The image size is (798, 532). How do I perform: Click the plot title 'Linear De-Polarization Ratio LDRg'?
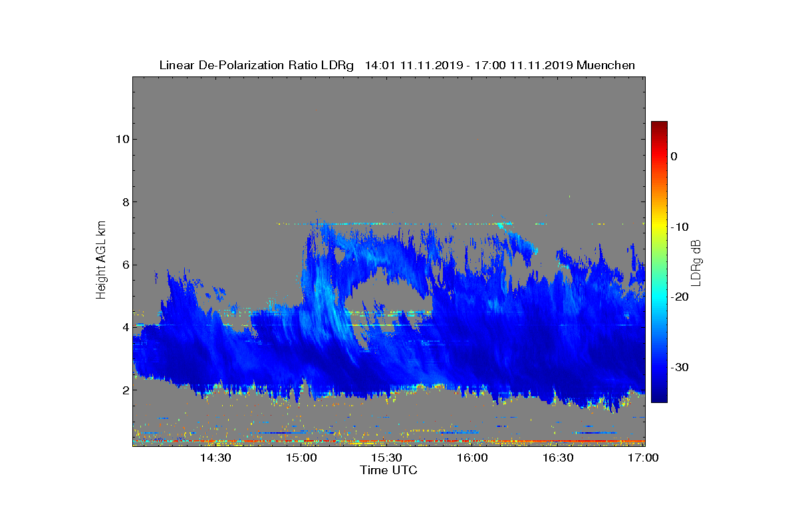pyautogui.click(x=258, y=65)
